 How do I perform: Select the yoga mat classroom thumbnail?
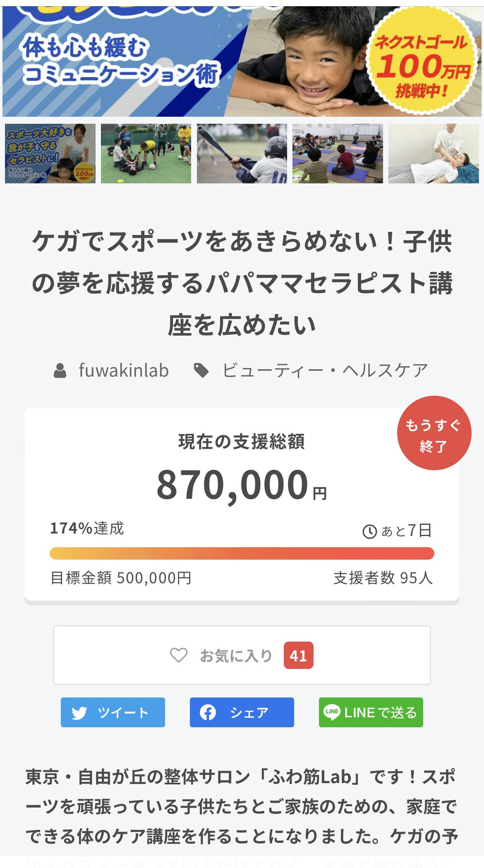[x=338, y=154]
